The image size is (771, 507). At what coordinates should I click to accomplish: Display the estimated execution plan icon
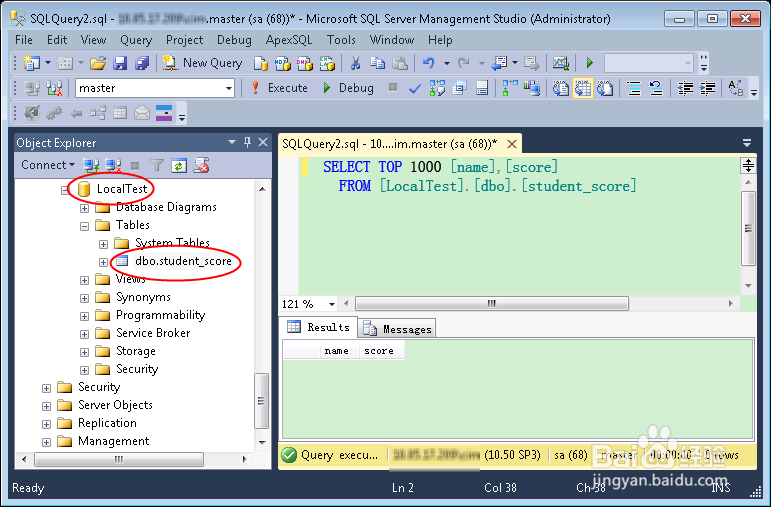437,88
